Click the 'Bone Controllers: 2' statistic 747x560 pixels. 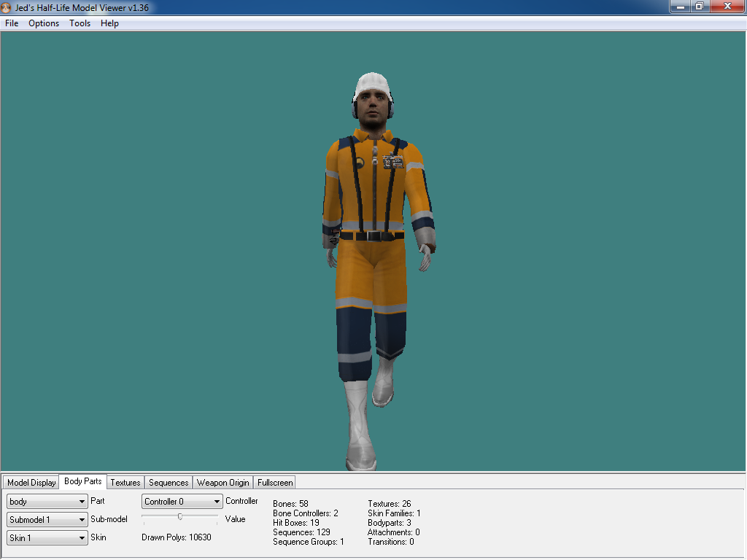[x=306, y=513]
